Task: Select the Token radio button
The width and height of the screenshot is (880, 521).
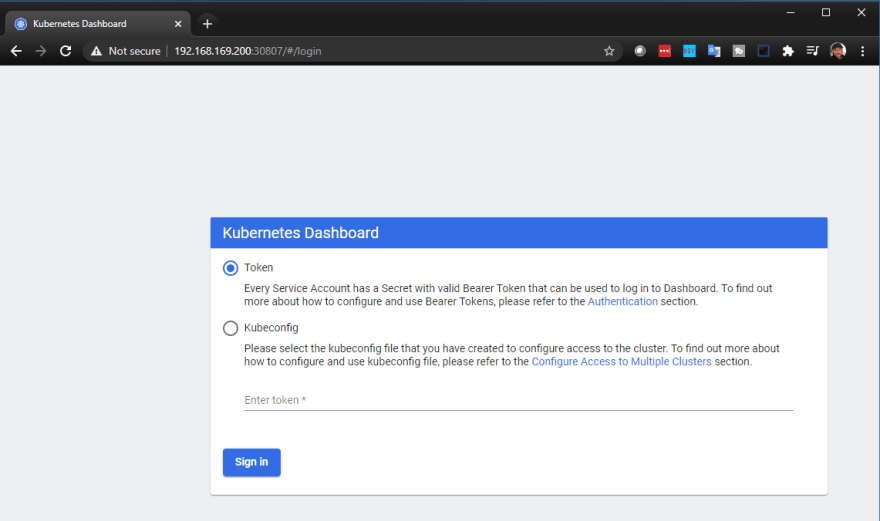Action: point(230,268)
